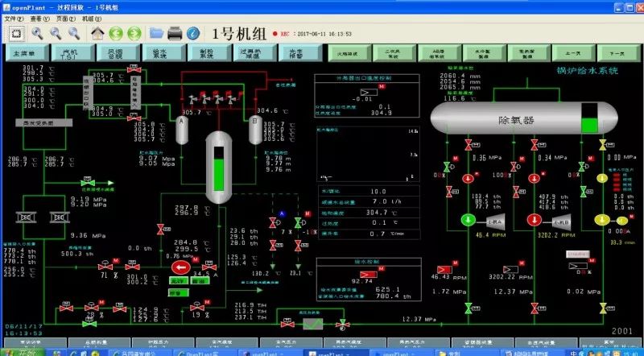644x356 pixels.
Task: Go back using the green left arrow
Action: (116, 33)
